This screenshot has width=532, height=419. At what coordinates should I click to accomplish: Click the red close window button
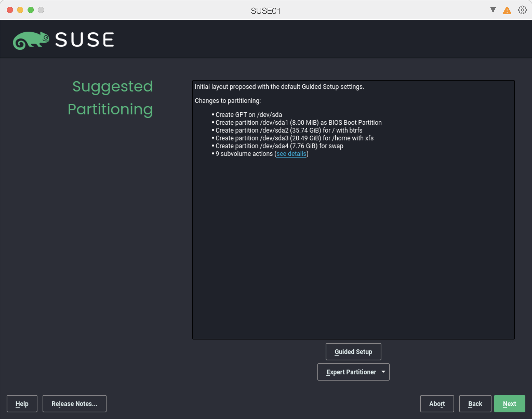[x=10, y=10]
